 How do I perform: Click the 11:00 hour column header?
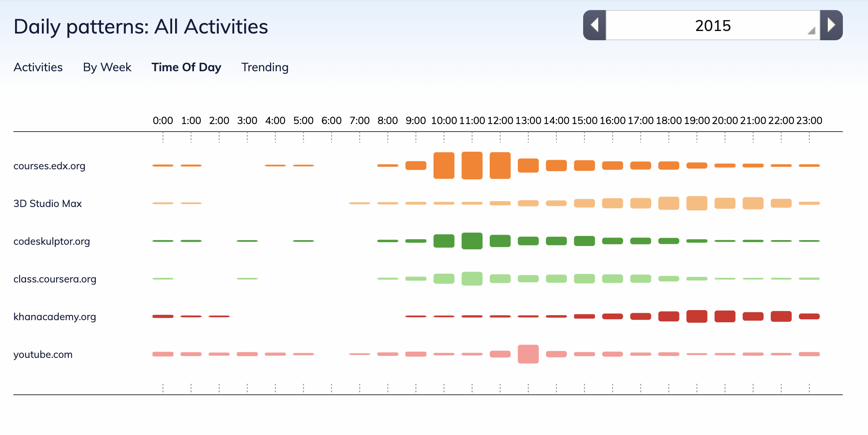tap(472, 121)
